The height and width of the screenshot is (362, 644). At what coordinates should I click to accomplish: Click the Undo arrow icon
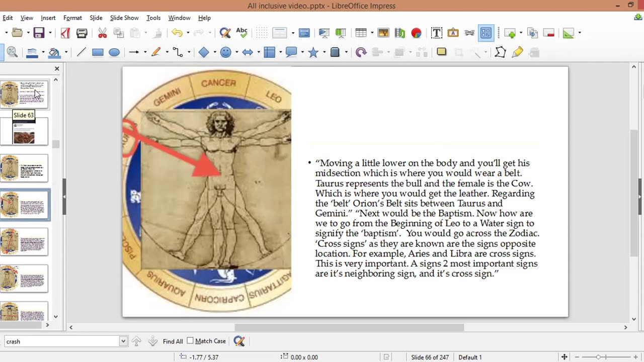pyautogui.click(x=177, y=33)
